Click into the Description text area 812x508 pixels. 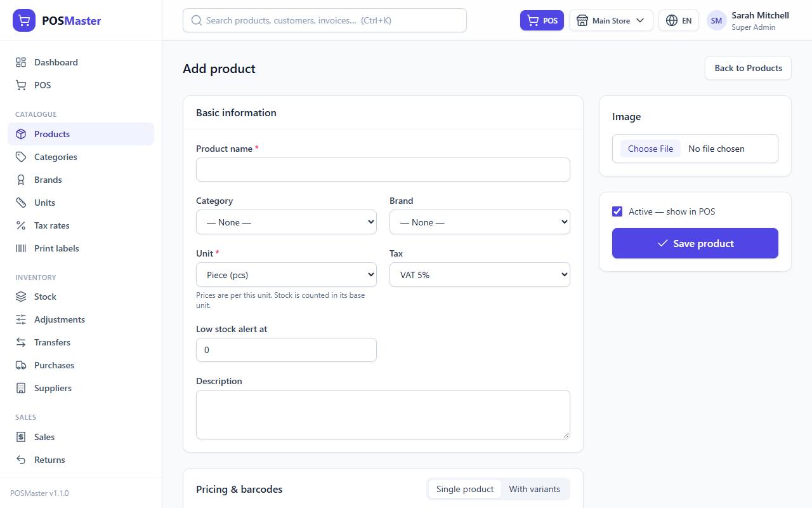coord(383,415)
